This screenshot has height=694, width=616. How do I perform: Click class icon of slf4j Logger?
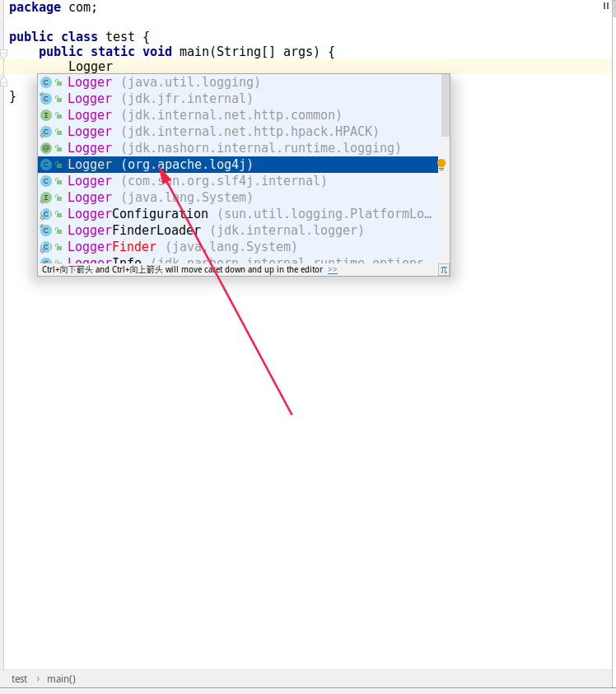[46, 181]
